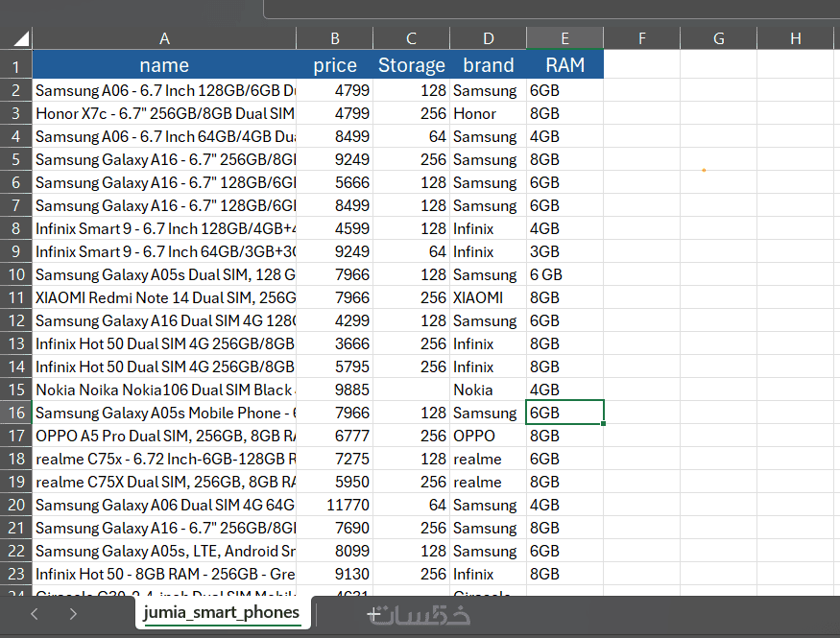Add a new sheet with plus icon
Image resolution: width=840 pixels, height=638 pixels.
(x=374, y=615)
